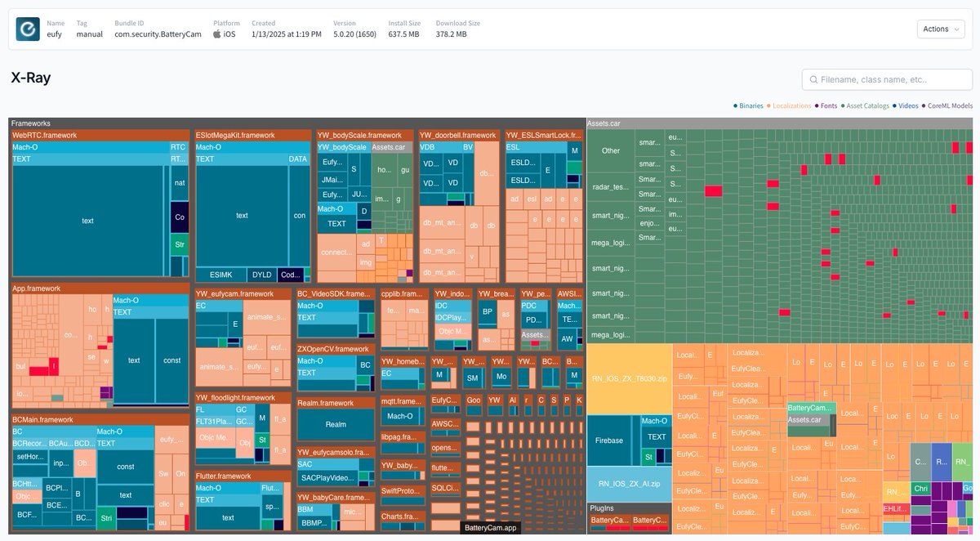Click the RN_IOS_ZX_T8030.zip block
The height and width of the screenshot is (541, 980).
pyautogui.click(x=629, y=379)
